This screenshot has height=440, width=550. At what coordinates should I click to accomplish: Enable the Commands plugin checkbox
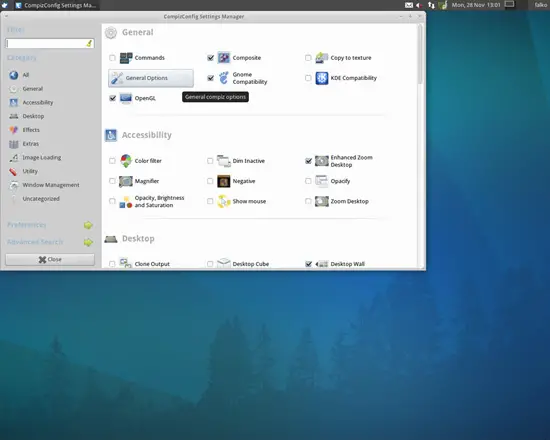pyautogui.click(x=112, y=58)
